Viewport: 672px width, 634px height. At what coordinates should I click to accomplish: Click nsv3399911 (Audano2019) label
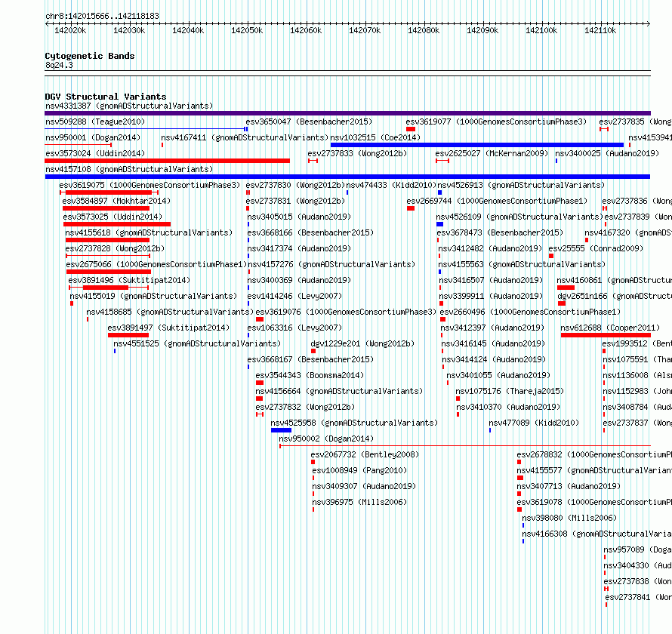click(x=491, y=296)
